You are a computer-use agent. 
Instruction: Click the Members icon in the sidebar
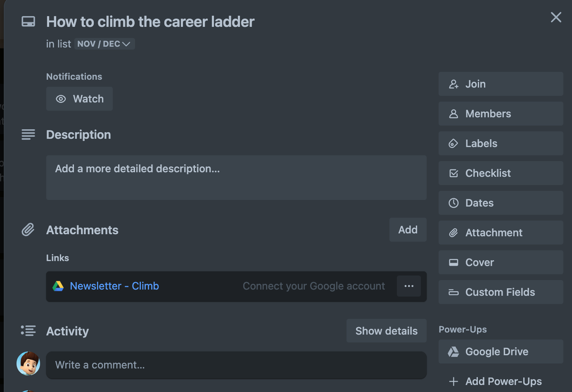coord(454,114)
